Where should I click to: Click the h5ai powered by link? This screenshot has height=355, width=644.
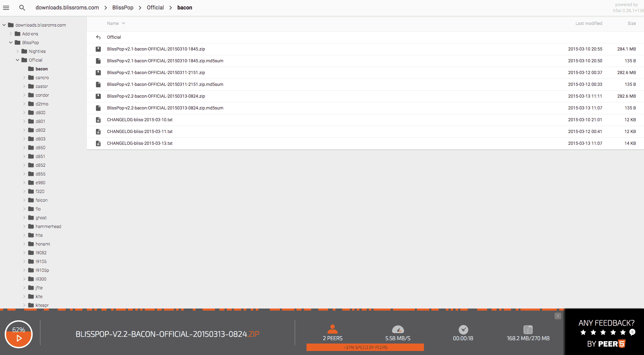click(x=628, y=8)
